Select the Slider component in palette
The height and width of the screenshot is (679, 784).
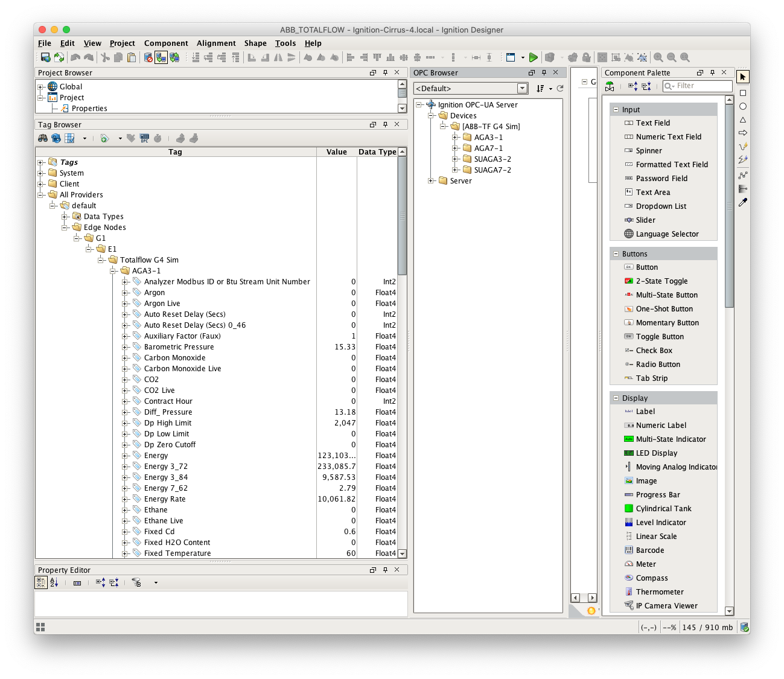pos(640,220)
